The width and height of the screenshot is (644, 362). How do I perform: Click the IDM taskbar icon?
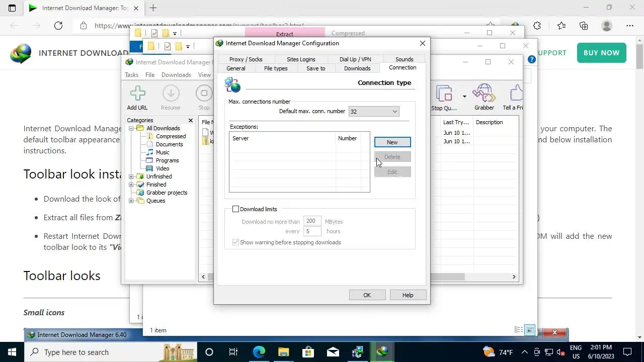pos(382,352)
